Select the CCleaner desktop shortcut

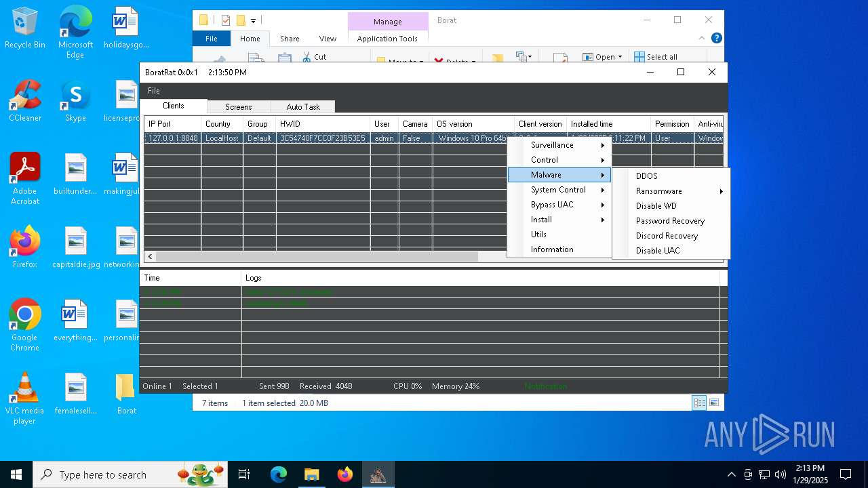pyautogui.click(x=24, y=101)
